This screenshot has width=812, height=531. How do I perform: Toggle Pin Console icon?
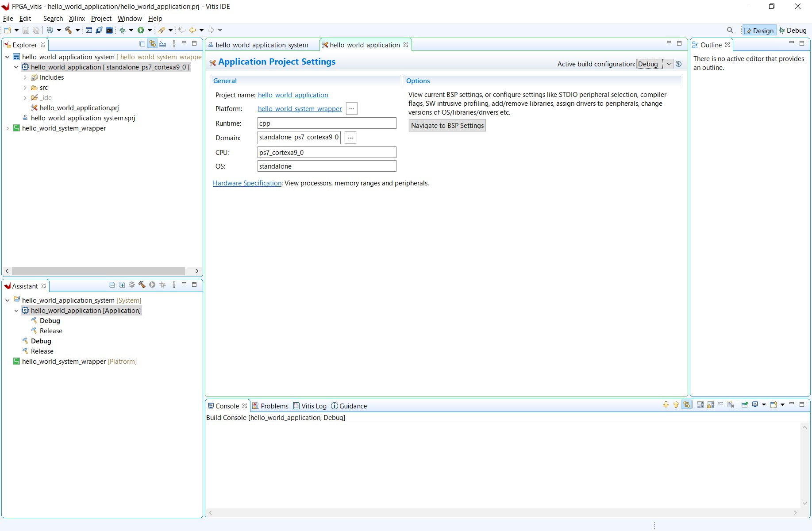744,404
